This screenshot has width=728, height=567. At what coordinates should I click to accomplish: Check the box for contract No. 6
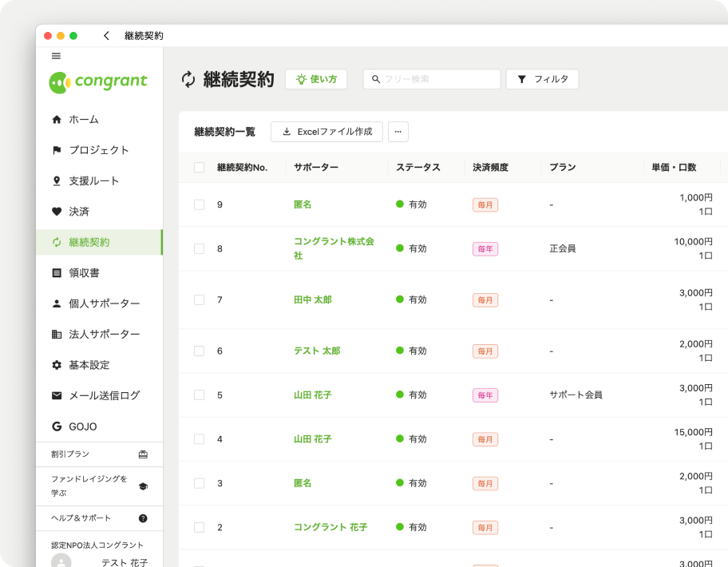[x=200, y=351]
